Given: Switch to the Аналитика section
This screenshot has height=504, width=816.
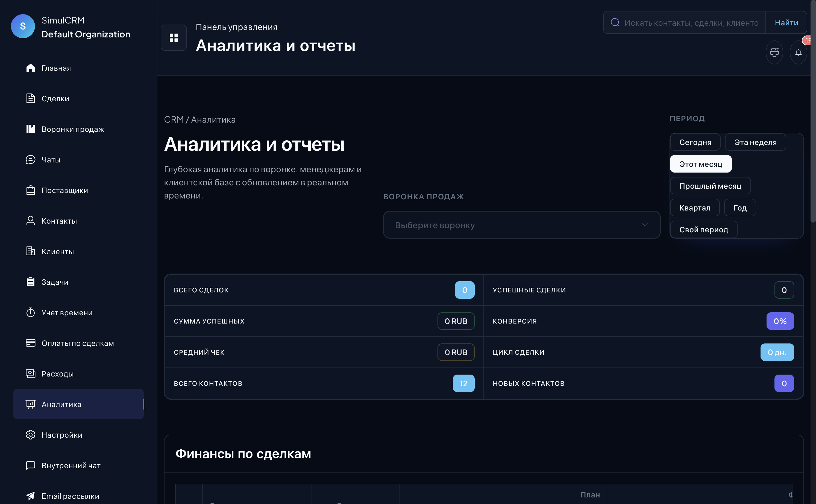Looking at the screenshot, I should point(61,404).
